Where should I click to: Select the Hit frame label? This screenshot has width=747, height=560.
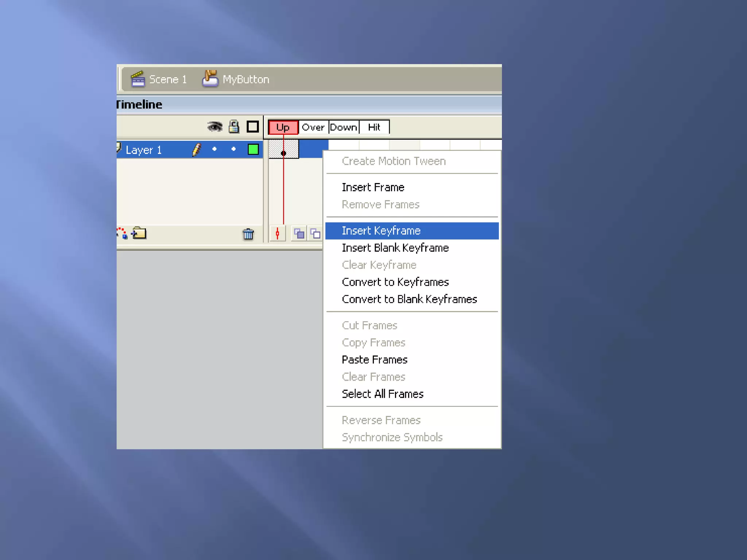pyautogui.click(x=374, y=127)
